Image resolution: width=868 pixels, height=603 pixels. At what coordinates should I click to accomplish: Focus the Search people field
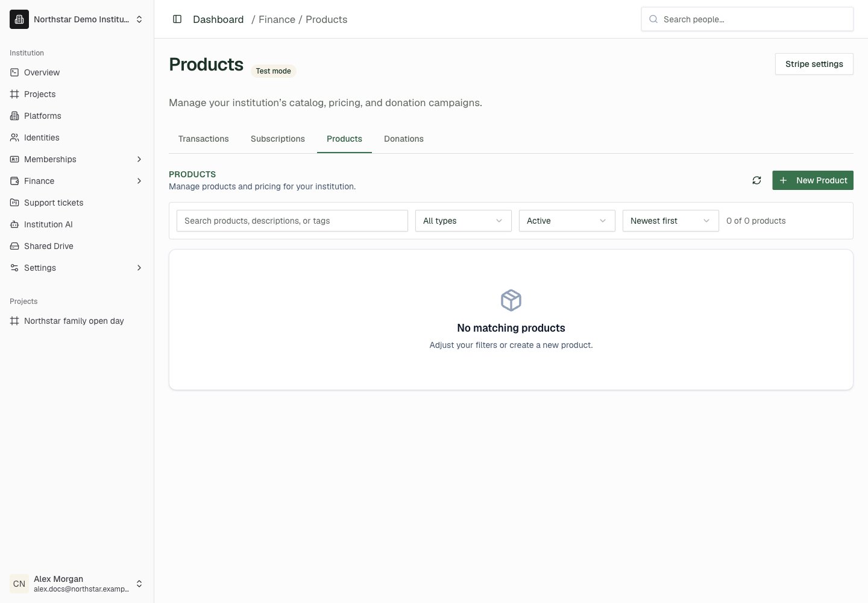click(x=747, y=19)
